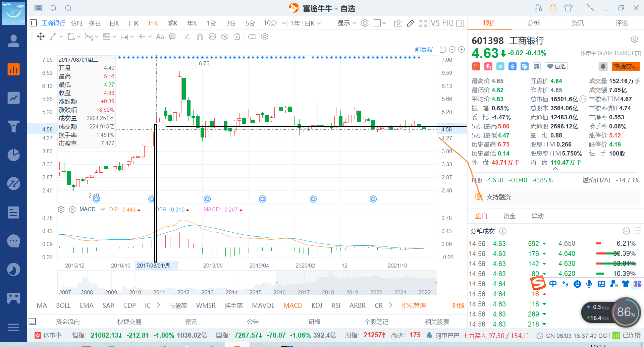This screenshot has height=347, width=644.
Task: Expand chart to fullscreen
Action: click(423, 23)
